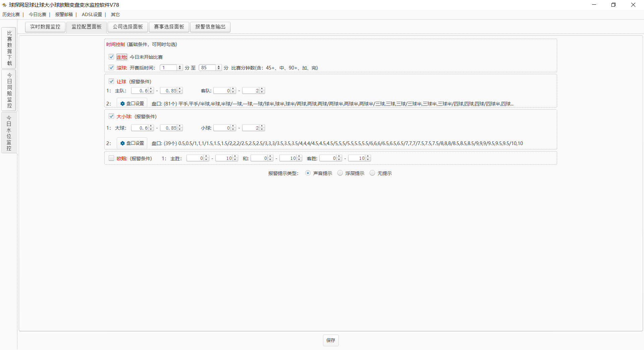Screen dimensions: 644x350
Task: Click the rolling start minute stepper arrows
Action: 180,68
